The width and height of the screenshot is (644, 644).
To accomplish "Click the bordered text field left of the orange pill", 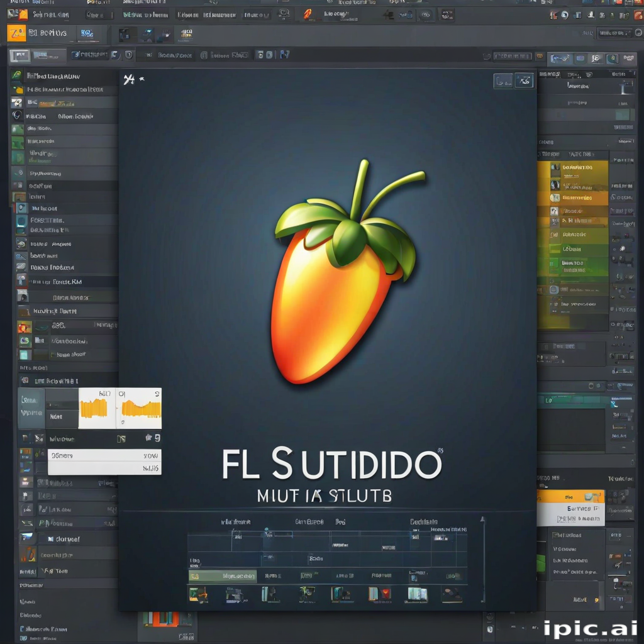I will 512,56.
